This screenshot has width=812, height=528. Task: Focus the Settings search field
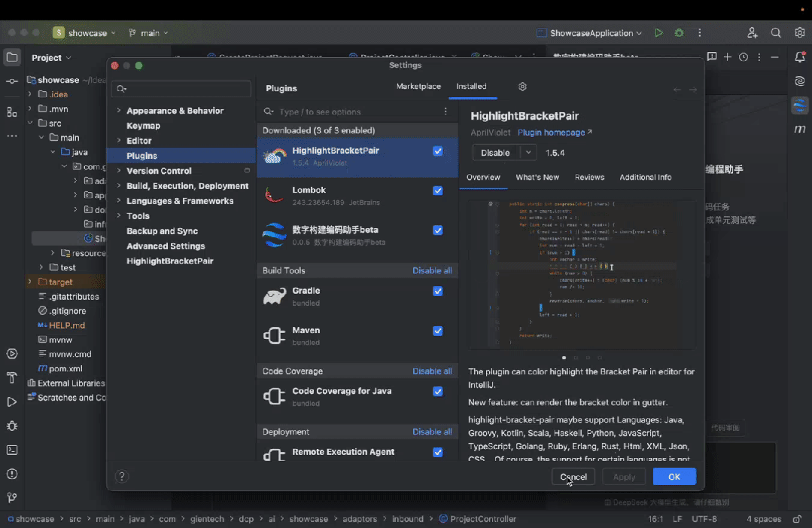coord(181,89)
